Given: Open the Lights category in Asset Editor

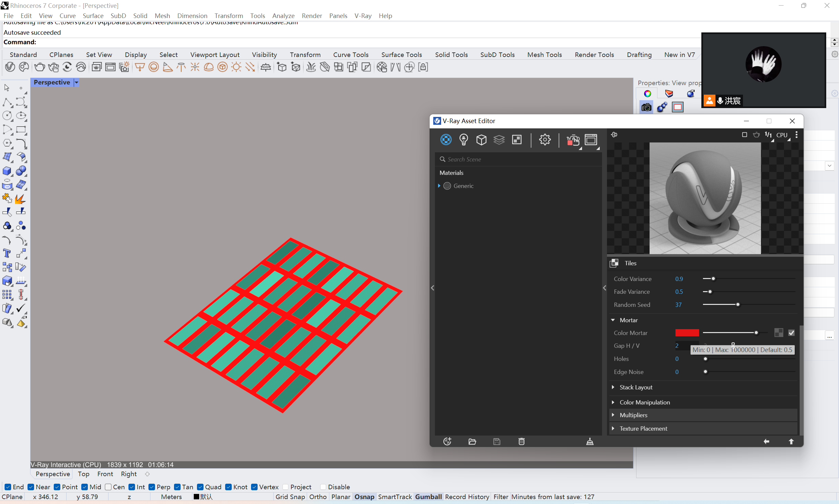Looking at the screenshot, I should [463, 140].
